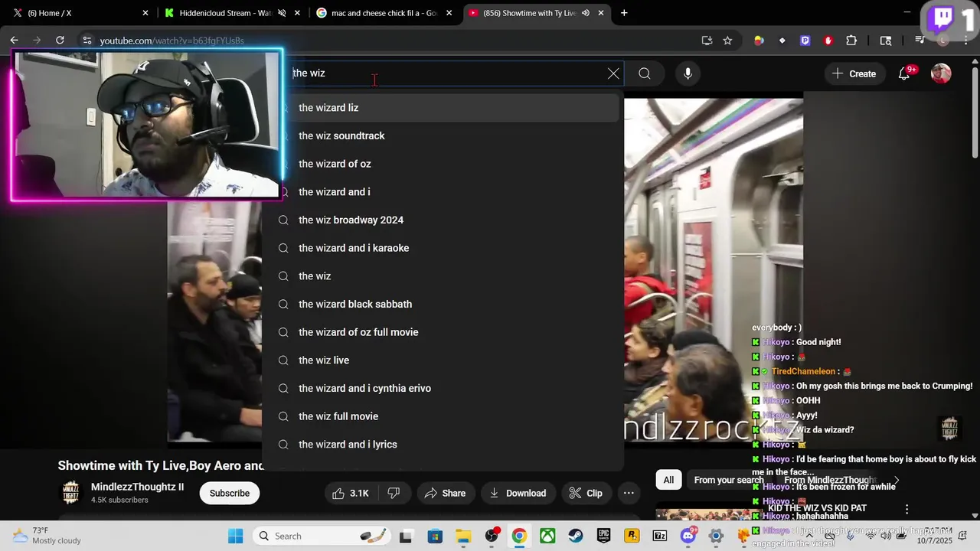View site information icon in address bar
The height and width of the screenshot is (551, 980).
tap(87, 41)
